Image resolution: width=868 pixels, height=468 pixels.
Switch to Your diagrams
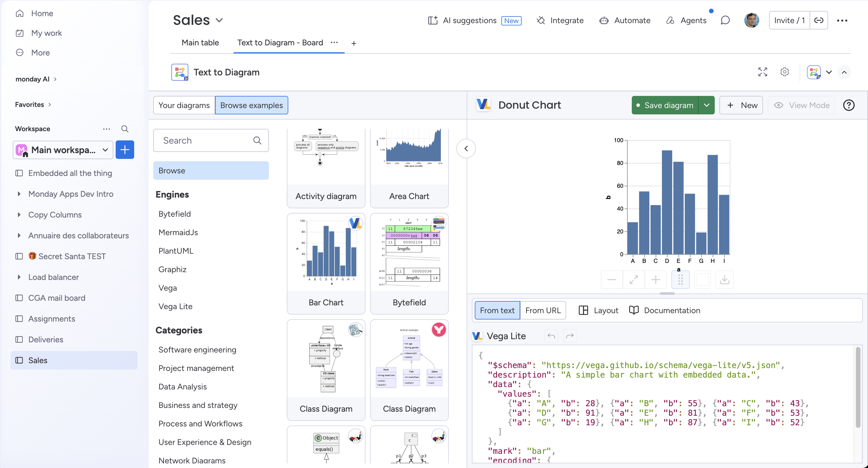click(184, 105)
